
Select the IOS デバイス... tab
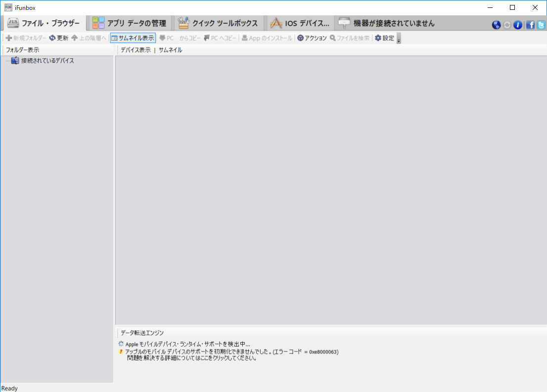click(300, 23)
